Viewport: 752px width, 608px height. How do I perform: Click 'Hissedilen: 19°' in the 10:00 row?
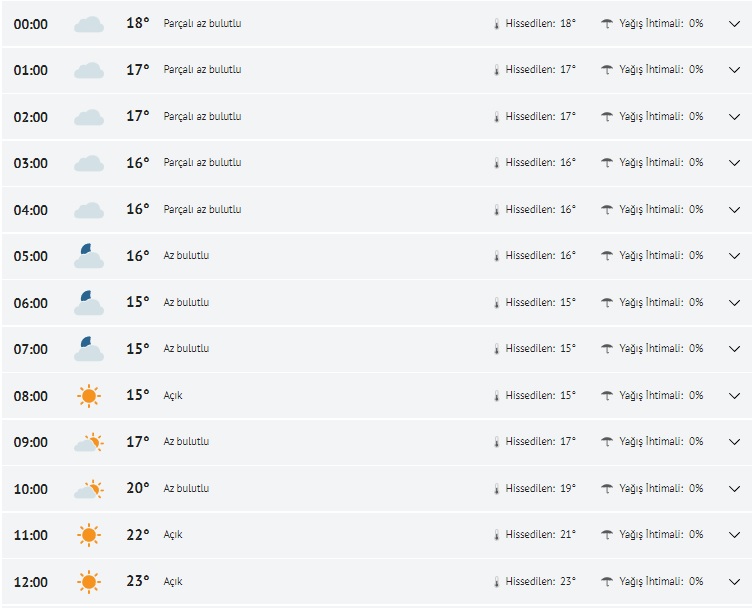click(540, 489)
